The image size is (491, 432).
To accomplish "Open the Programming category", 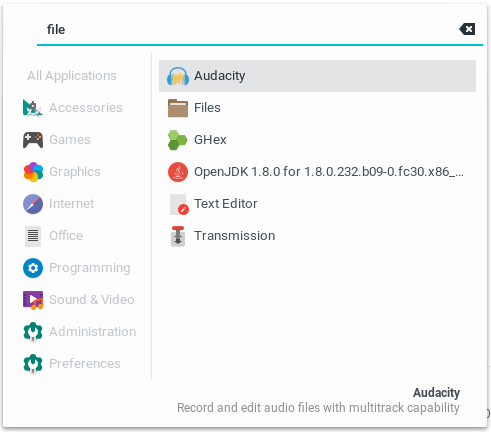I will point(76,268).
